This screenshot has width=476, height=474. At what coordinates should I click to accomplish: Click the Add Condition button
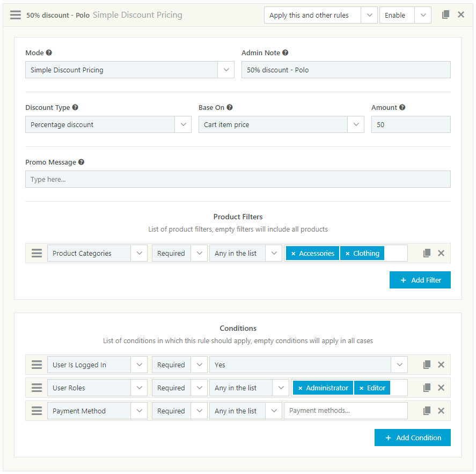[412, 438]
